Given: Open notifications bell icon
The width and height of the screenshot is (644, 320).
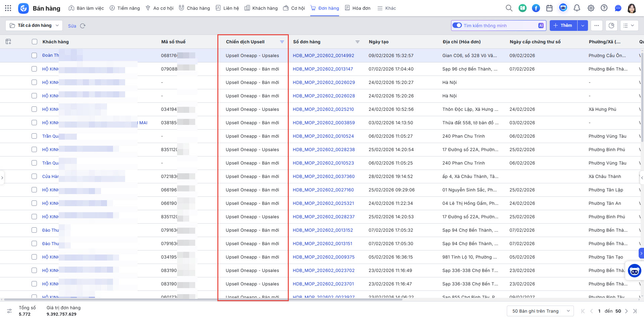Looking at the screenshot, I should click(577, 8).
